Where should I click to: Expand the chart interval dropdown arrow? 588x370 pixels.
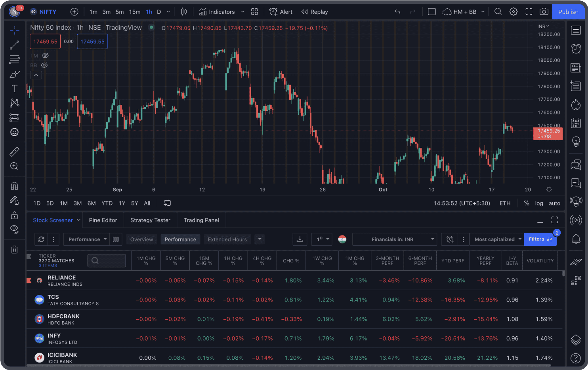pos(168,12)
